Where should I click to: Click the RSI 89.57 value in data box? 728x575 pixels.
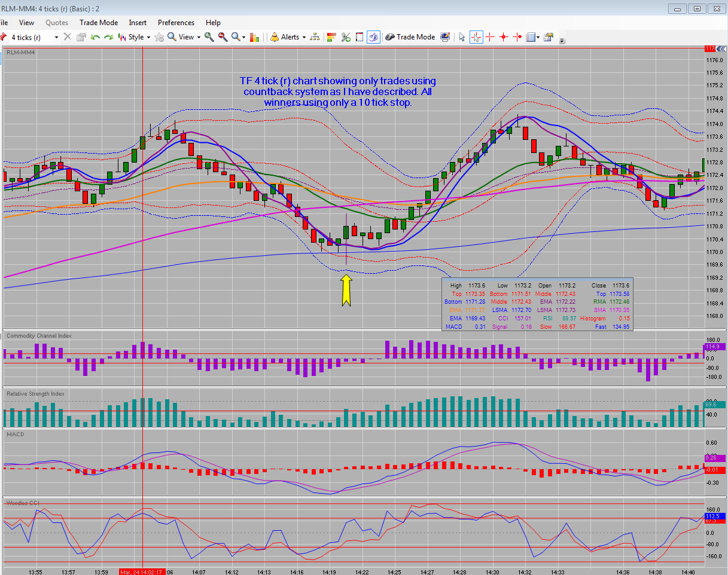click(568, 319)
